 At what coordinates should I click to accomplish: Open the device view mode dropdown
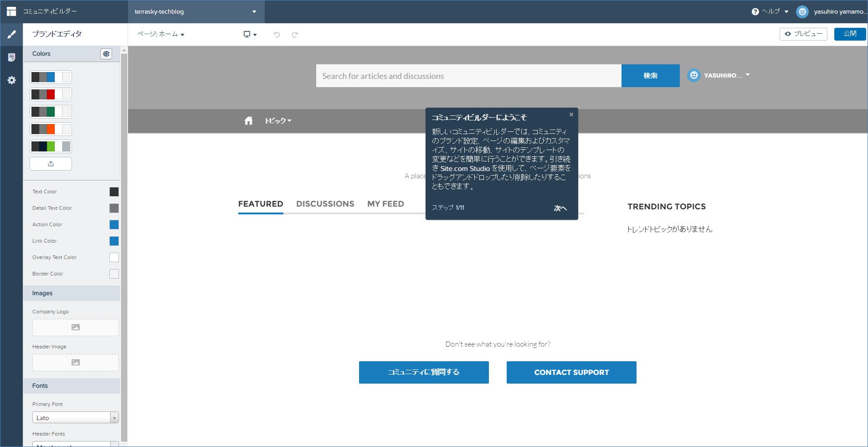pos(250,35)
